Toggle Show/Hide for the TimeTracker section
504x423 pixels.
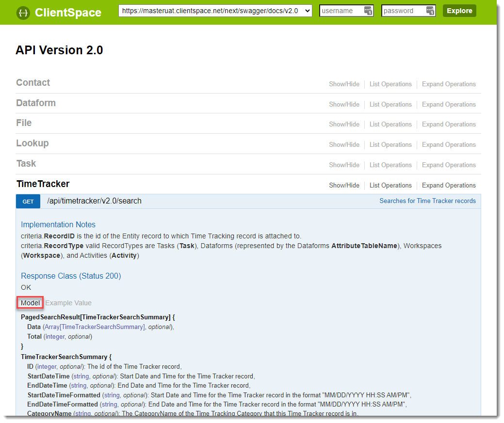344,186
